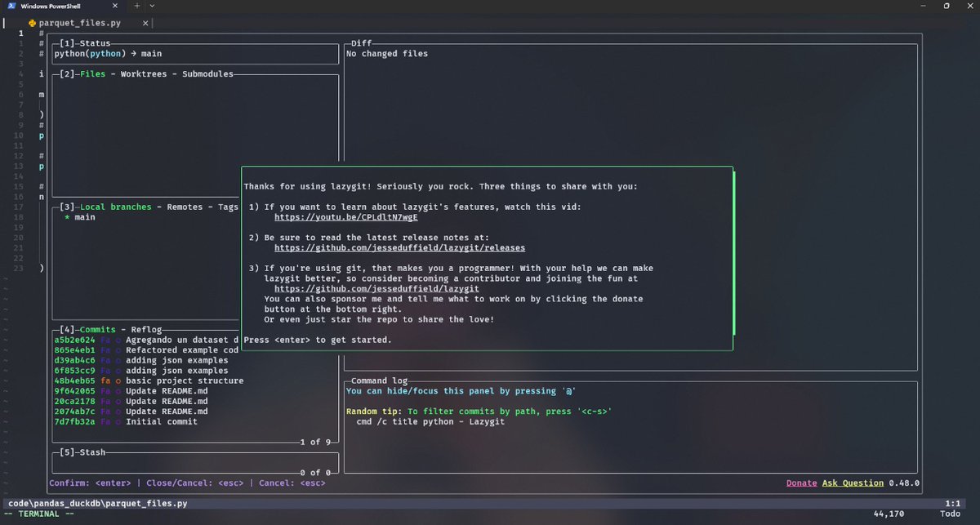Click the Ask Question link
Image resolution: width=980 pixels, height=525 pixels.
[x=853, y=483]
